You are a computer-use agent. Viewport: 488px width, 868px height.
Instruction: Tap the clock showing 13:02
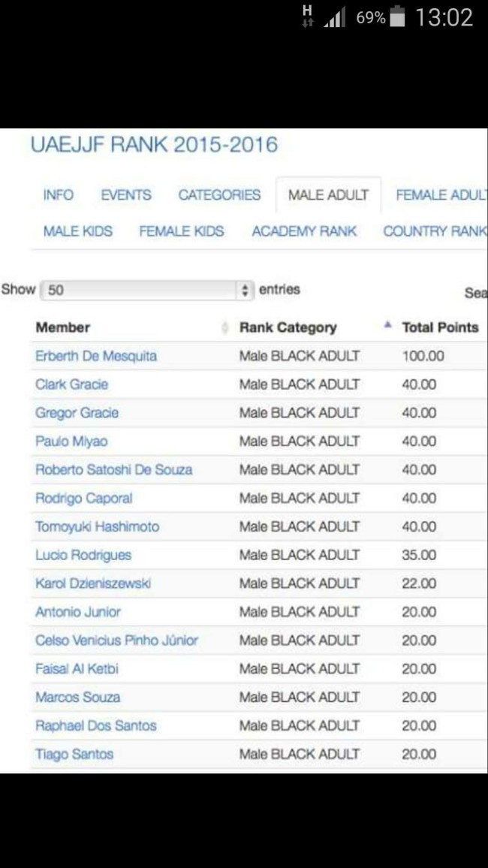pos(444,17)
